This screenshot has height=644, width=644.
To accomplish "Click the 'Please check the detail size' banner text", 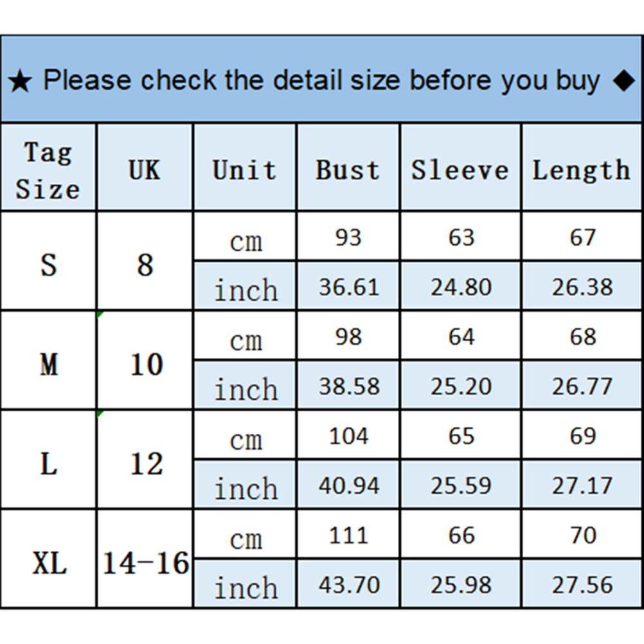I will pos(321,81).
